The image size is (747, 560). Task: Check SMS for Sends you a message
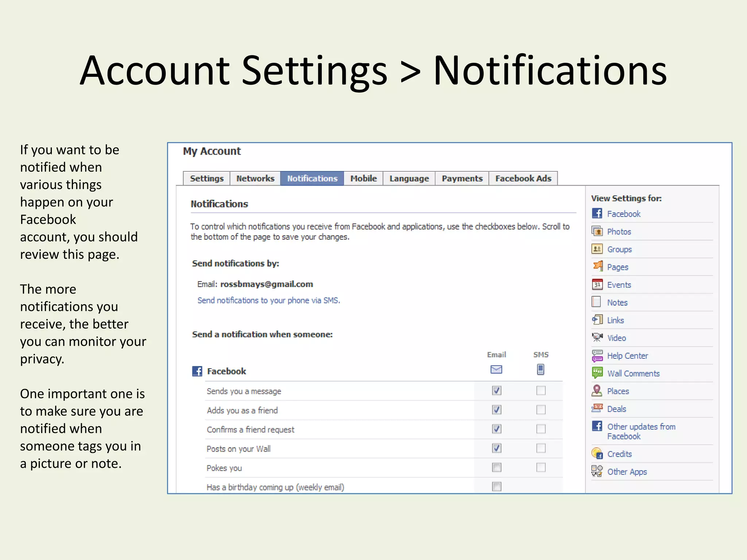click(541, 390)
